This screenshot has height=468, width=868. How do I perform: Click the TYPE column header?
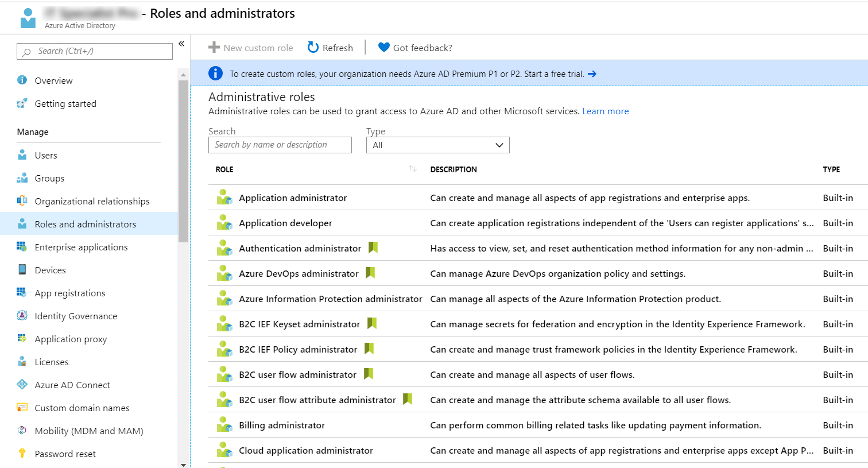point(831,169)
